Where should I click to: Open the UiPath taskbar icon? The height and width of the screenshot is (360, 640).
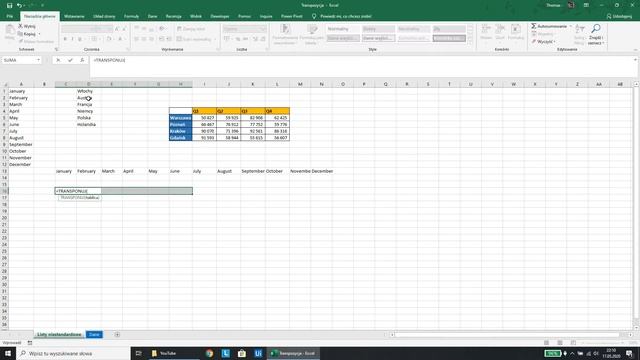(x=258, y=353)
